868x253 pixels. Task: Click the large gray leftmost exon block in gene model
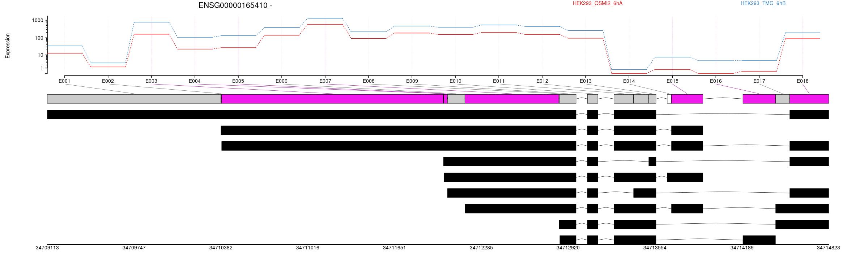(134, 99)
